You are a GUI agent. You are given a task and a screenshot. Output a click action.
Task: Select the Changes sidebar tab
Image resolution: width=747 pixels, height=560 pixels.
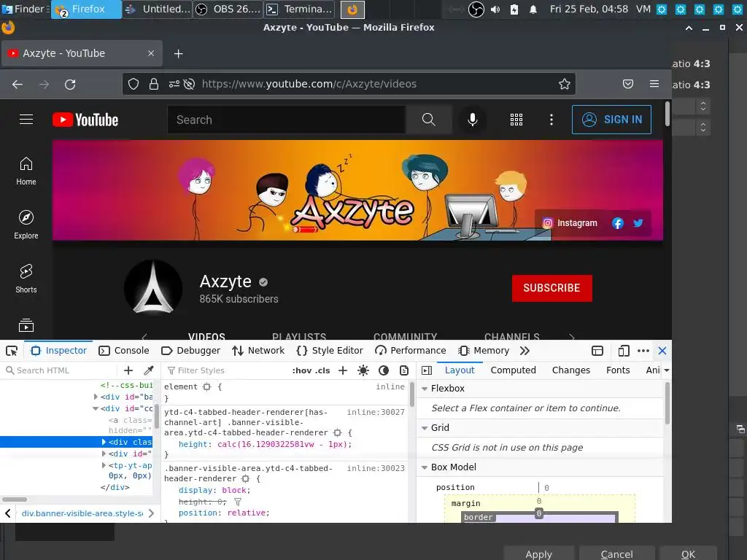click(570, 370)
